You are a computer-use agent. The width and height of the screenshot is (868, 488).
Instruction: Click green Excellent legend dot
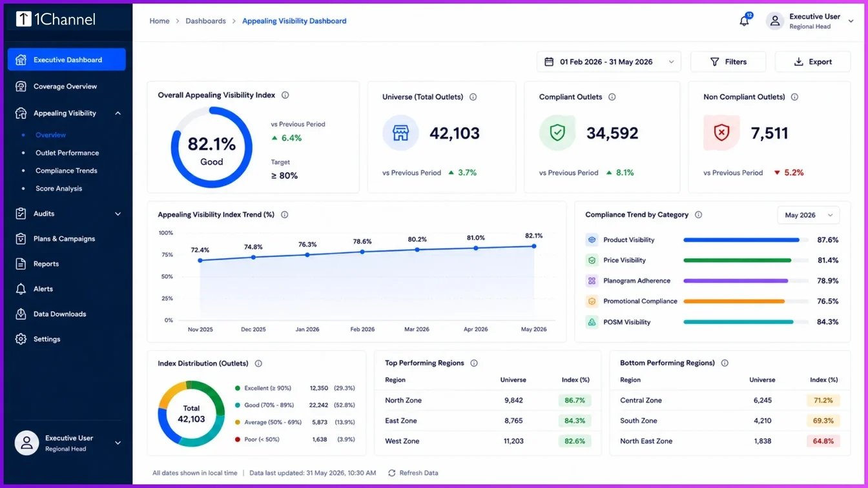[x=238, y=389]
